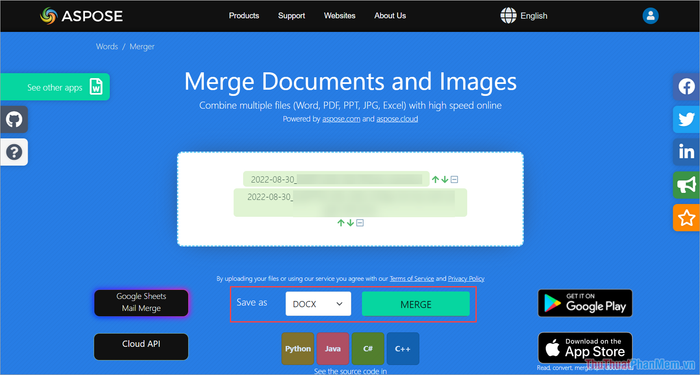Open the DOCX Save as dropdown

tap(318, 304)
